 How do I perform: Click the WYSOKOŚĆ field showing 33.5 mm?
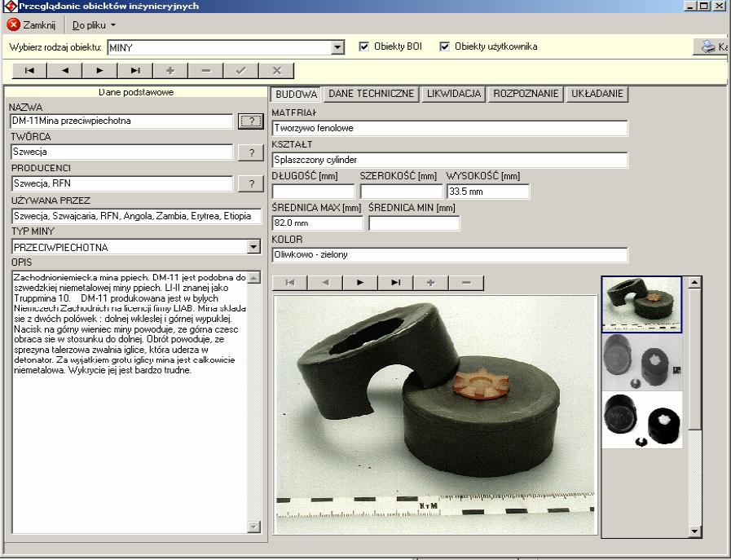(x=489, y=192)
